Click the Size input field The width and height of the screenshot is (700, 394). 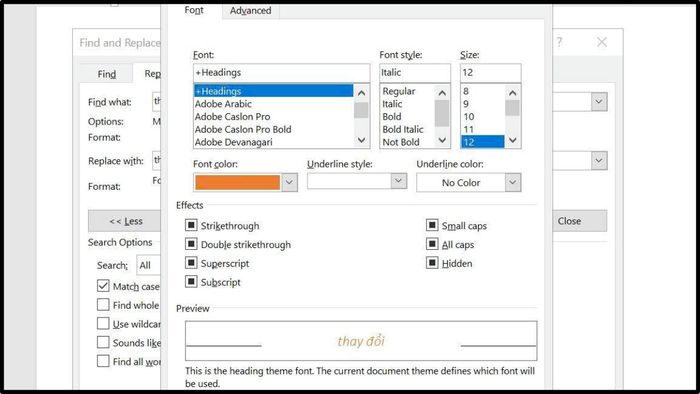[491, 72]
